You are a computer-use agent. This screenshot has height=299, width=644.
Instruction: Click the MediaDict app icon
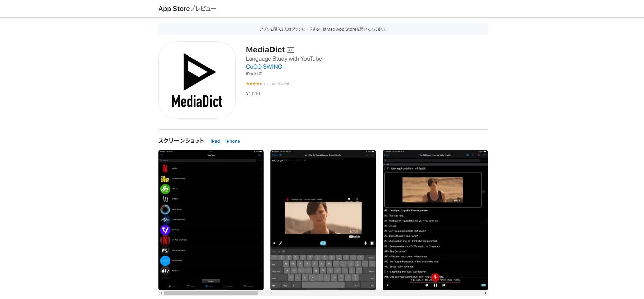point(197,80)
